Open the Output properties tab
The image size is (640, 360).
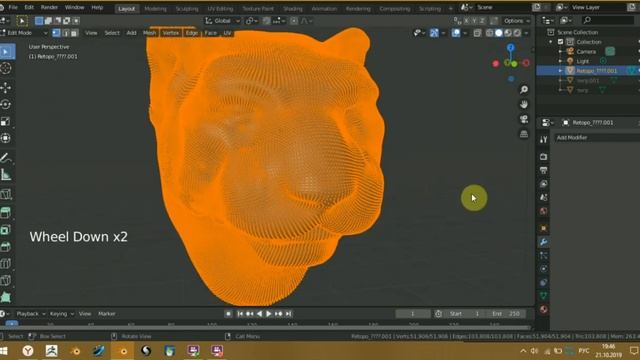(x=543, y=170)
